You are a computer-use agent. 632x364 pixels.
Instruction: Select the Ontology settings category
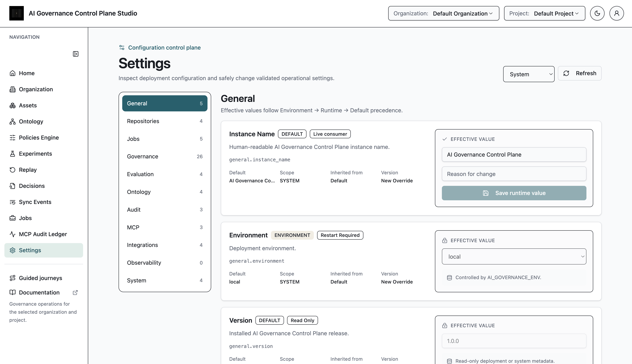[x=165, y=192]
